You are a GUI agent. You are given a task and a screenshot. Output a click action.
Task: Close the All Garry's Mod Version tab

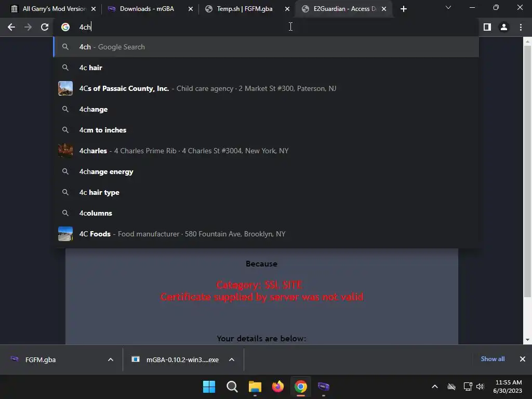(94, 9)
